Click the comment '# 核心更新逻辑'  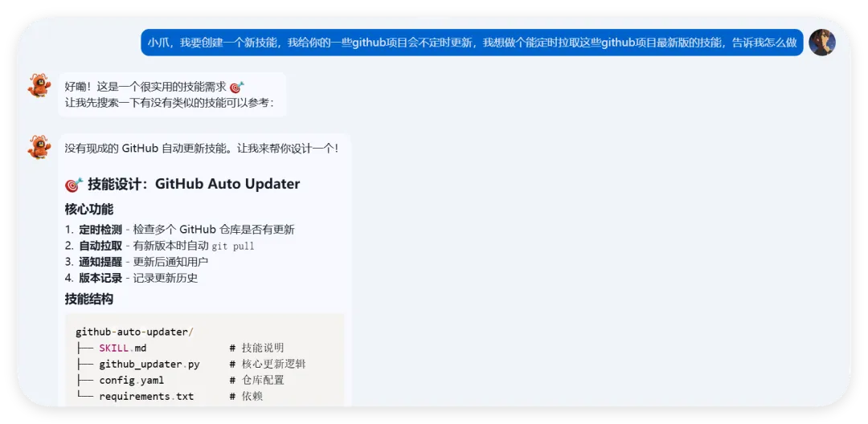point(268,365)
